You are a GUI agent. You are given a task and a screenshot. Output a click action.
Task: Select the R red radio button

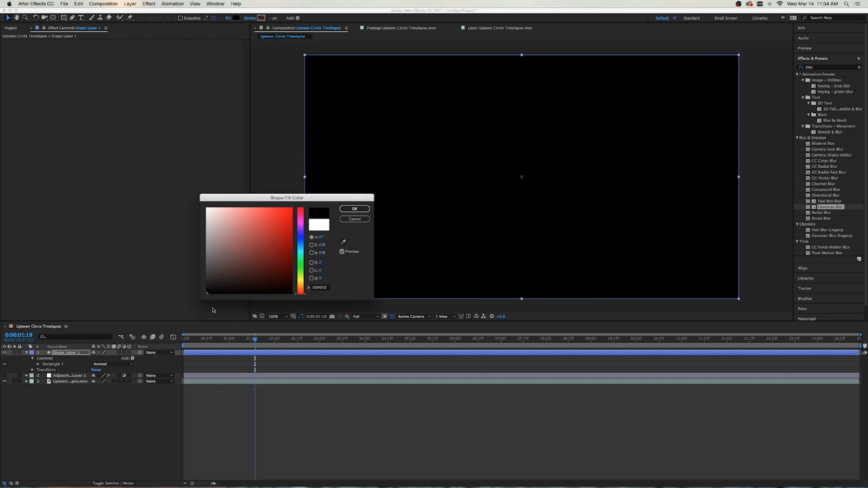pos(311,262)
